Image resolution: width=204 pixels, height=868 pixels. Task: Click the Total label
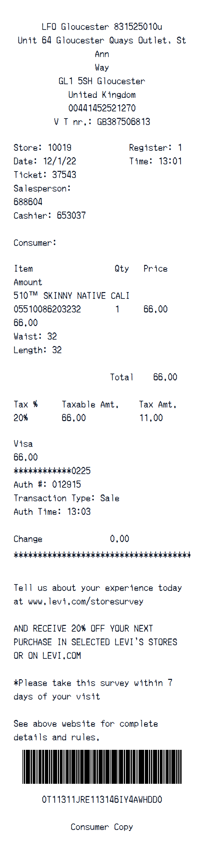point(121,377)
